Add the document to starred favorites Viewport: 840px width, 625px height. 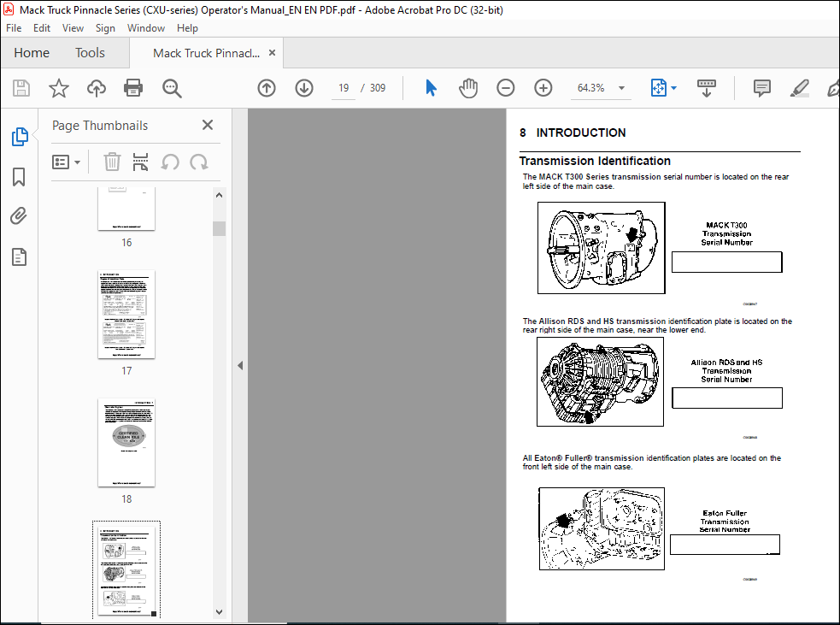coord(58,88)
